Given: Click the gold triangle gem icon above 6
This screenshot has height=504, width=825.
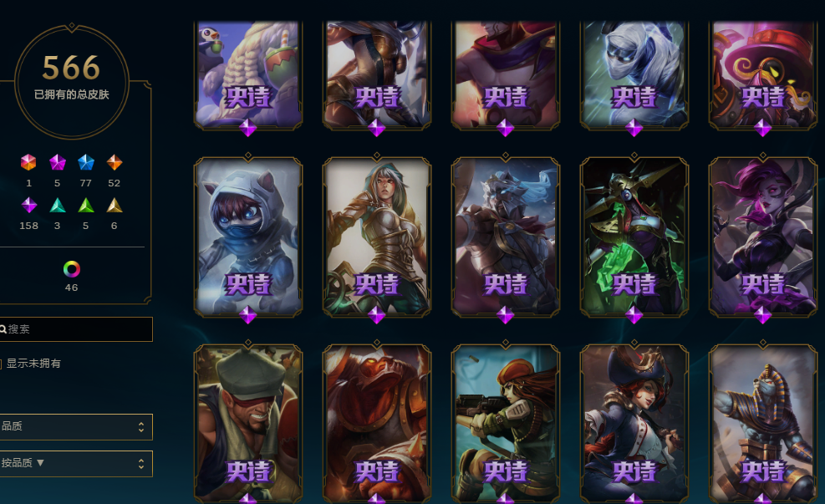Looking at the screenshot, I should 115,205.
